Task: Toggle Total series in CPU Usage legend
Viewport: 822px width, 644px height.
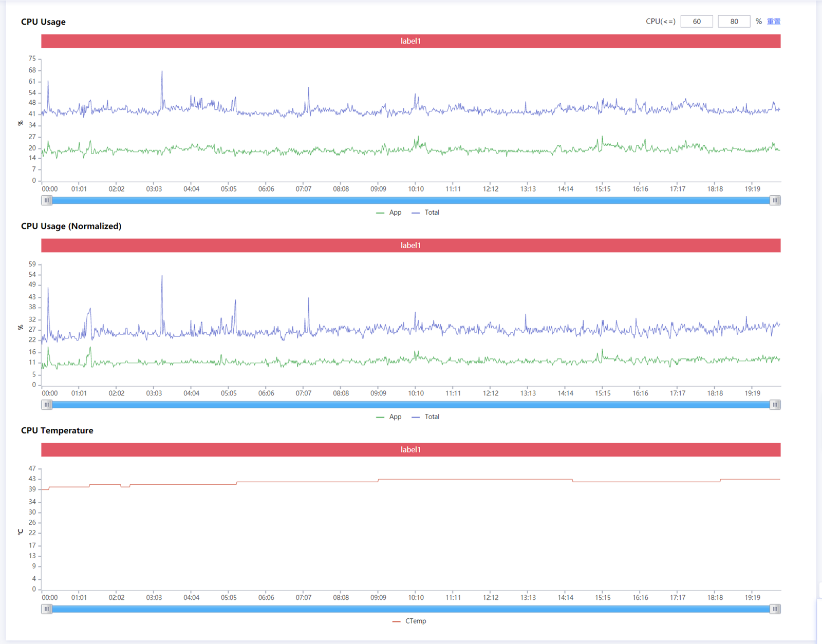Action: (x=426, y=213)
